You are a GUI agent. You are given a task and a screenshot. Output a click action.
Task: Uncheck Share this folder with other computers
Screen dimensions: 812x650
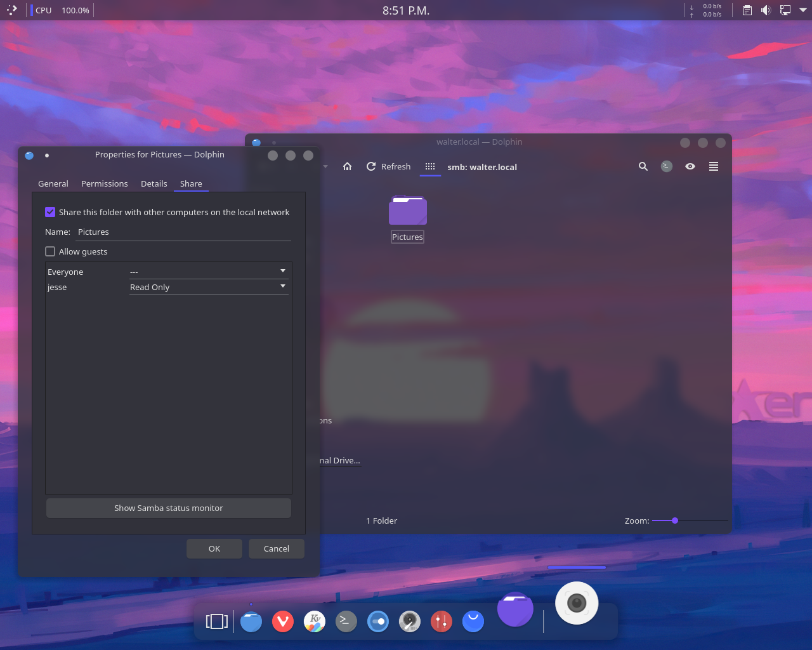point(50,212)
